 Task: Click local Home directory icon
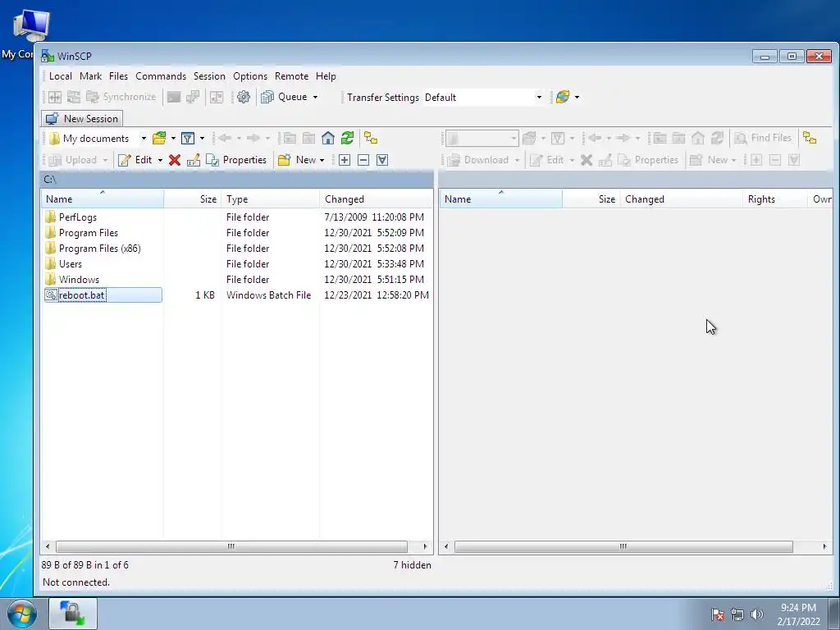[x=328, y=138]
